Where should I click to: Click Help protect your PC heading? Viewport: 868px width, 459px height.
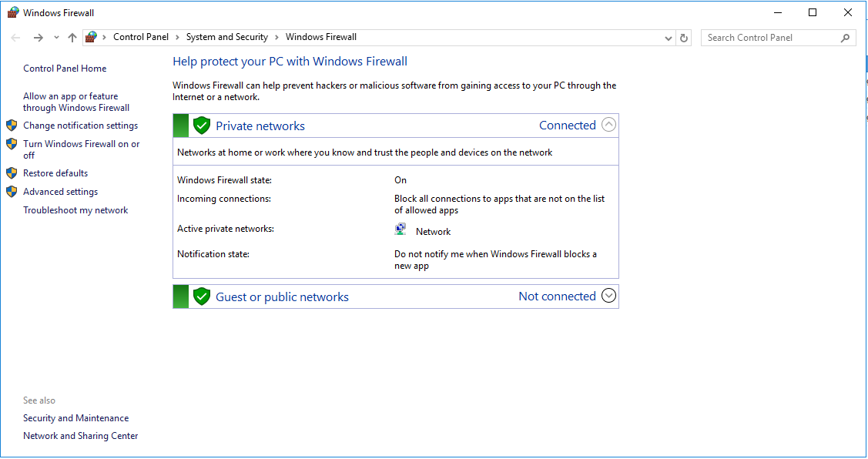290,62
